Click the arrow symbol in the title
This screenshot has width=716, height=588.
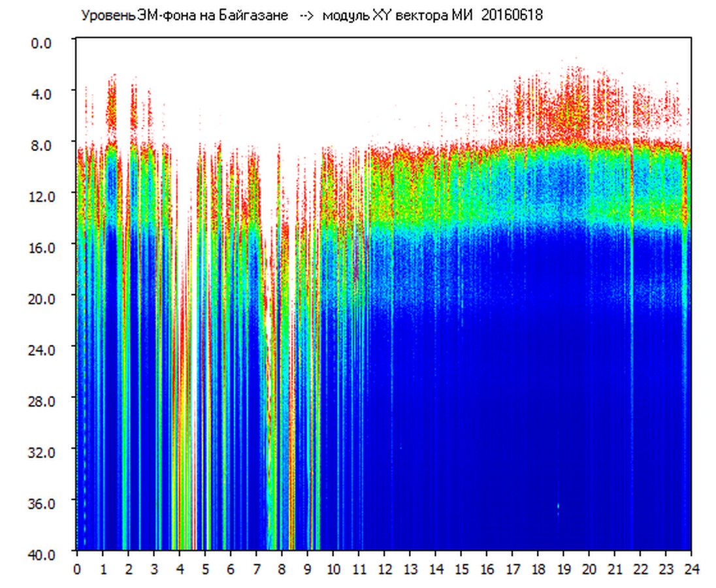pos(306,16)
